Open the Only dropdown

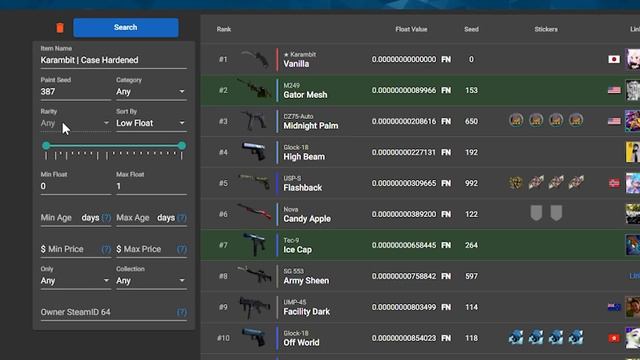click(76, 281)
